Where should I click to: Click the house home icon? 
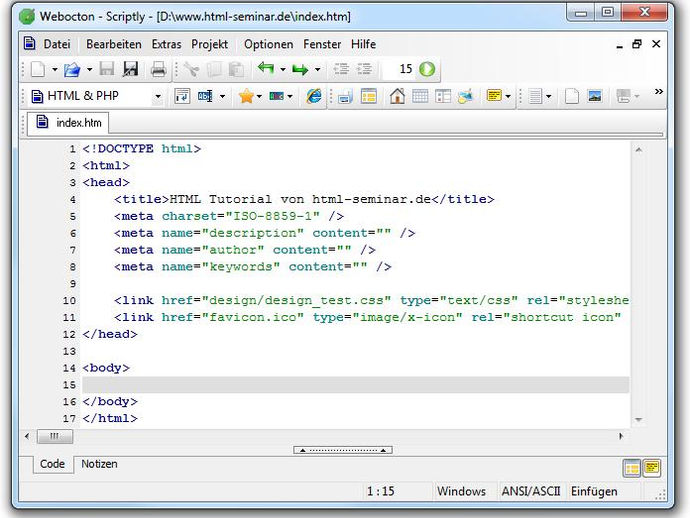pyautogui.click(x=397, y=96)
